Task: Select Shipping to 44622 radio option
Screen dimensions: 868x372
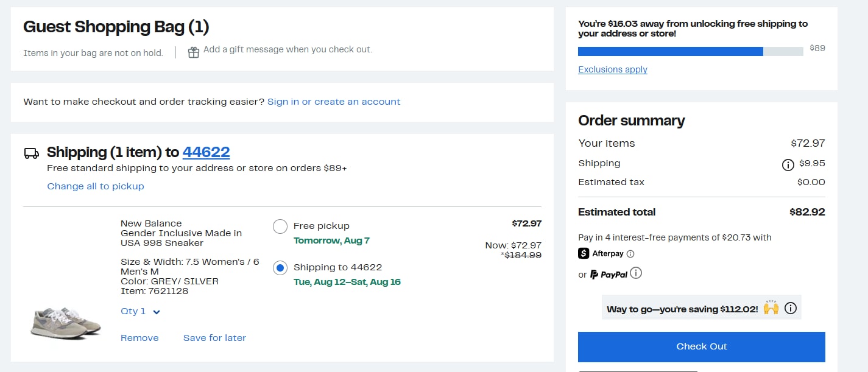Action: (280, 268)
